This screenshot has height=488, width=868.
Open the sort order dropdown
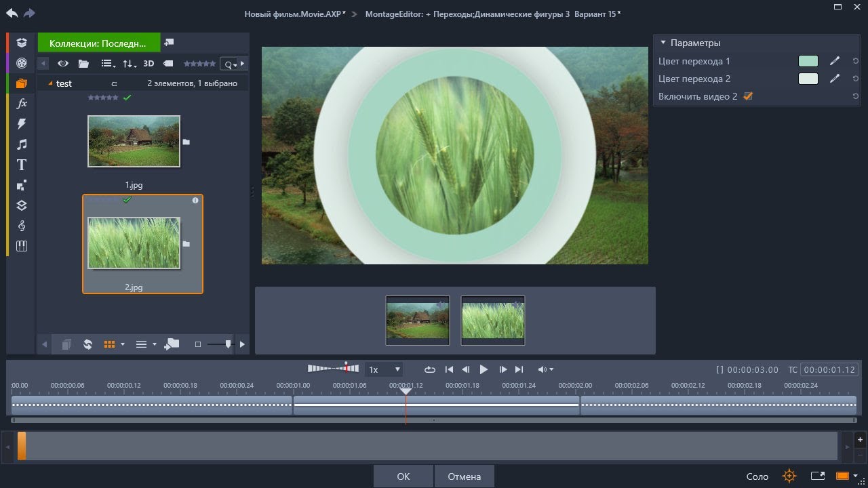pos(129,64)
